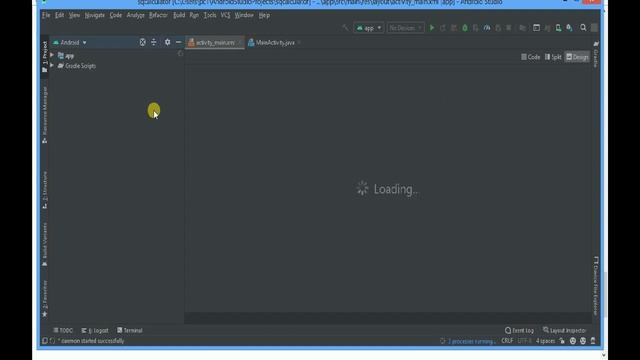Open the Edit menu
The width and height of the screenshot is (640, 360).
pyautogui.click(x=60, y=15)
